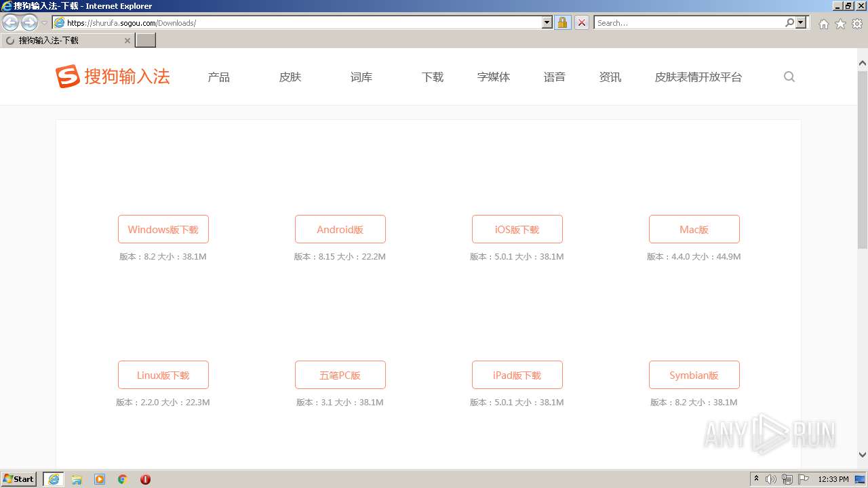This screenshot has width=868, height=488.
Task: Expand the address bar dropdown arrow
Action: point(547,22)
